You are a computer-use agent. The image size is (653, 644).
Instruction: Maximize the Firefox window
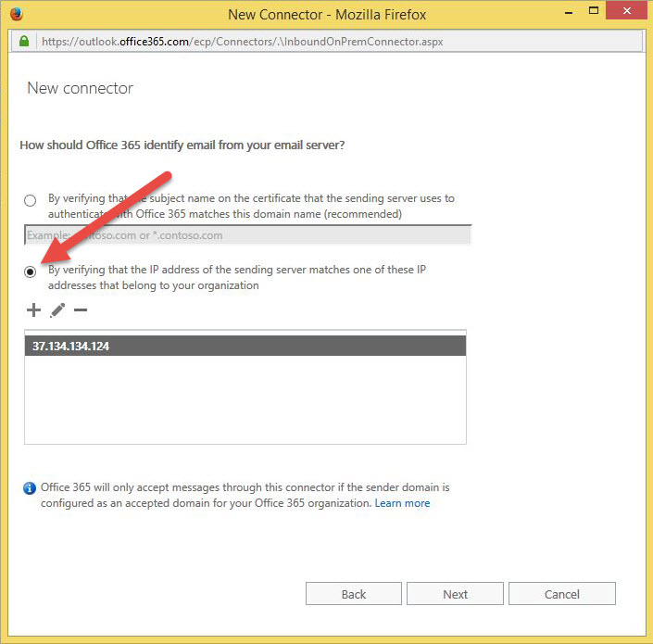point(594,11)
